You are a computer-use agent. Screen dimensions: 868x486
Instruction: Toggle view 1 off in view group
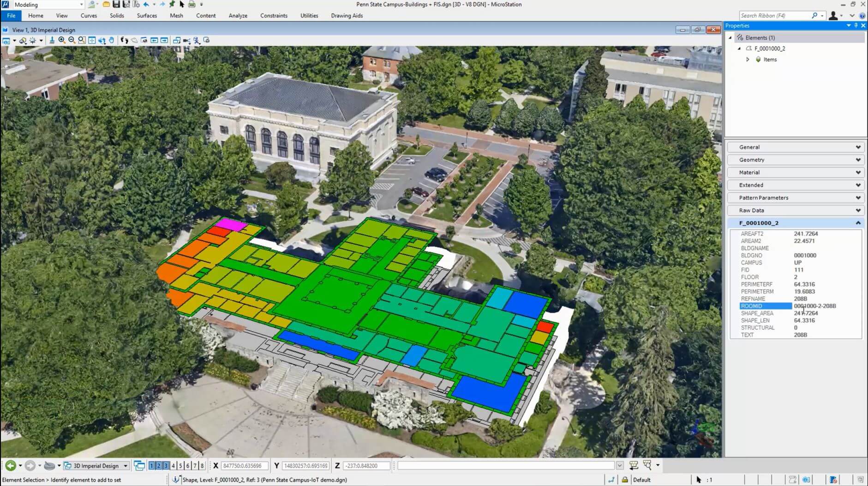(151, 466)
